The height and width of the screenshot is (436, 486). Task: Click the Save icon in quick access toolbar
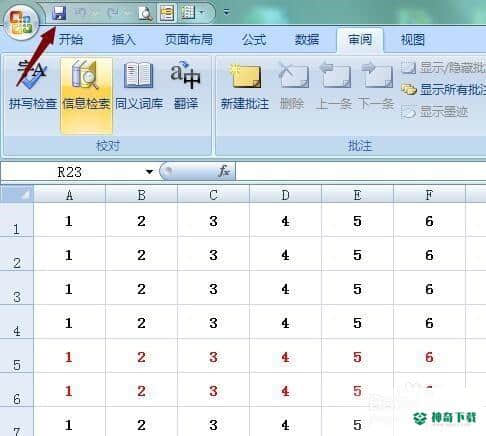click(59, 13)
